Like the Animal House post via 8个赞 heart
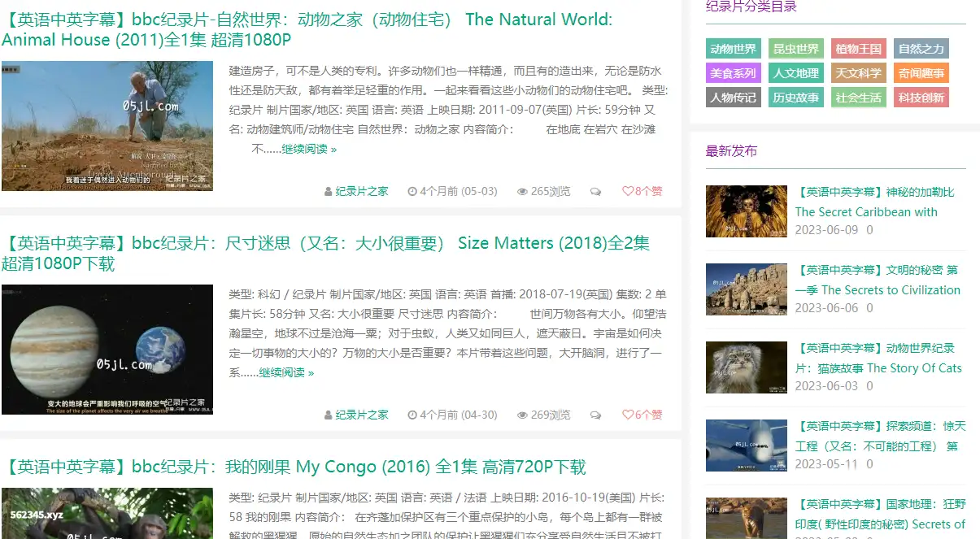Screen dimensions: 980x539 642,191
